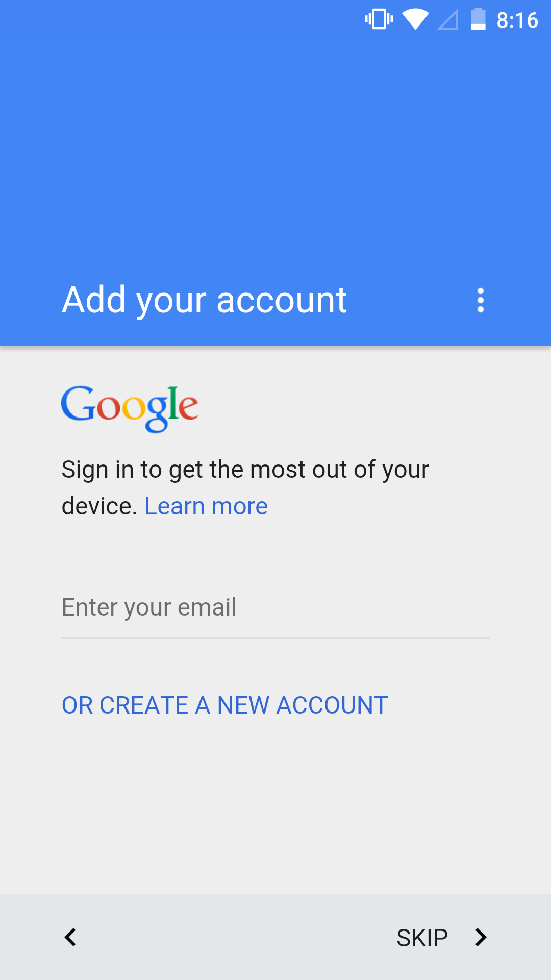This screenshot has height=980, width=551.
Task: Tap the blue header background area
Action: (x=275, y=153)
